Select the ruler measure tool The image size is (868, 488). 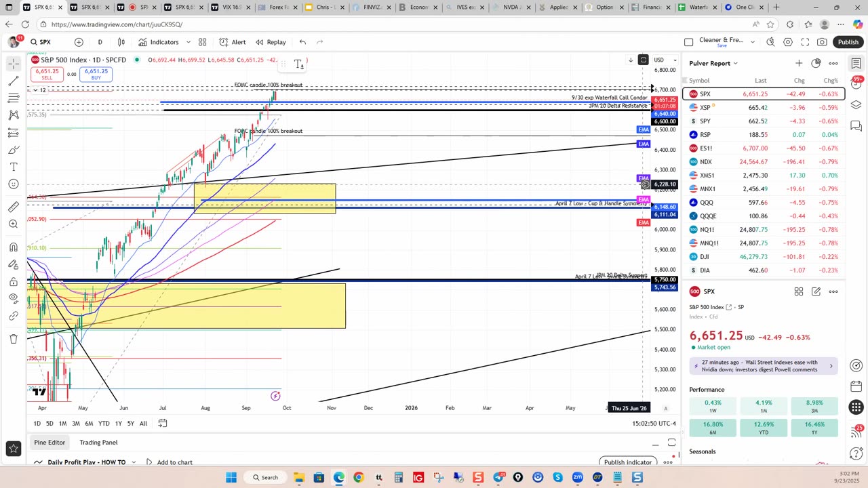point(14,207)
